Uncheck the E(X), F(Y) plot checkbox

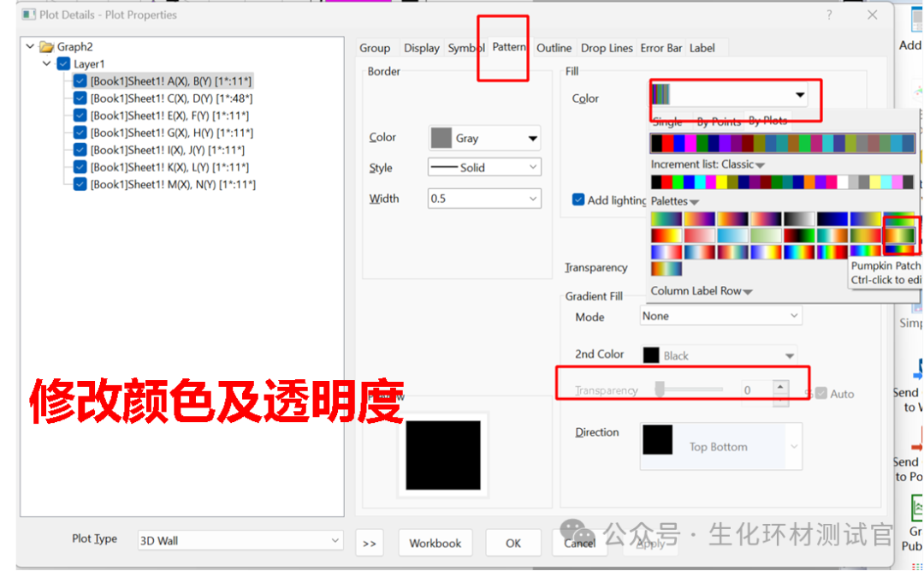(80, 115)
